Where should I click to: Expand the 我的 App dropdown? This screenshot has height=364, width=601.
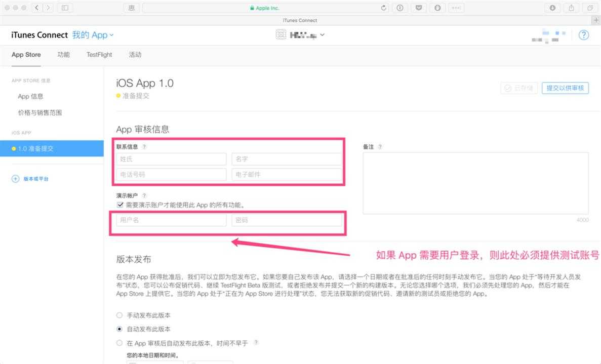point(93,35)
